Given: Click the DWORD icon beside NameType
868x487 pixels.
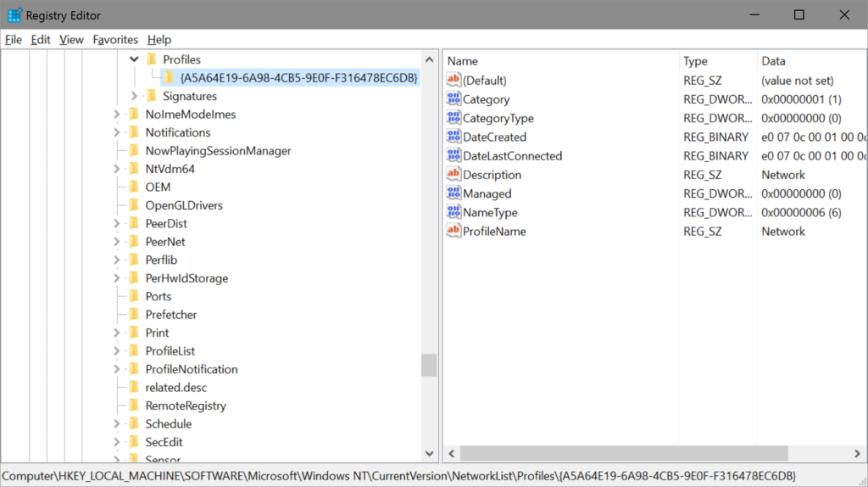Looking at the screenshot, I should (453, 213).
